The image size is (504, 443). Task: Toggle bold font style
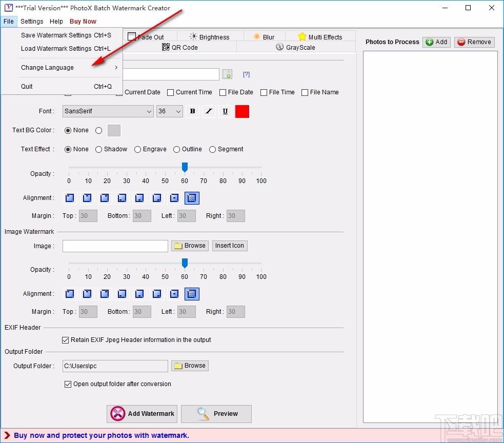[193, 111]
